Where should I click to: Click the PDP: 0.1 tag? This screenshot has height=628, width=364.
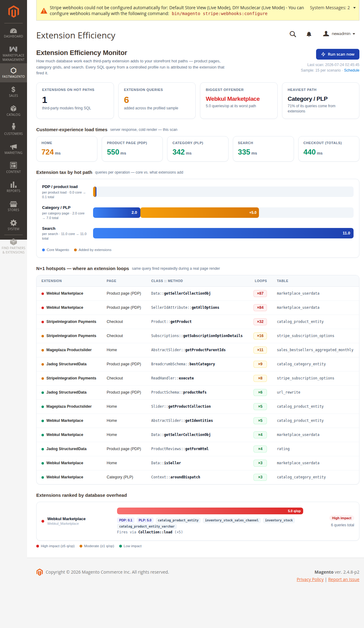126,520
